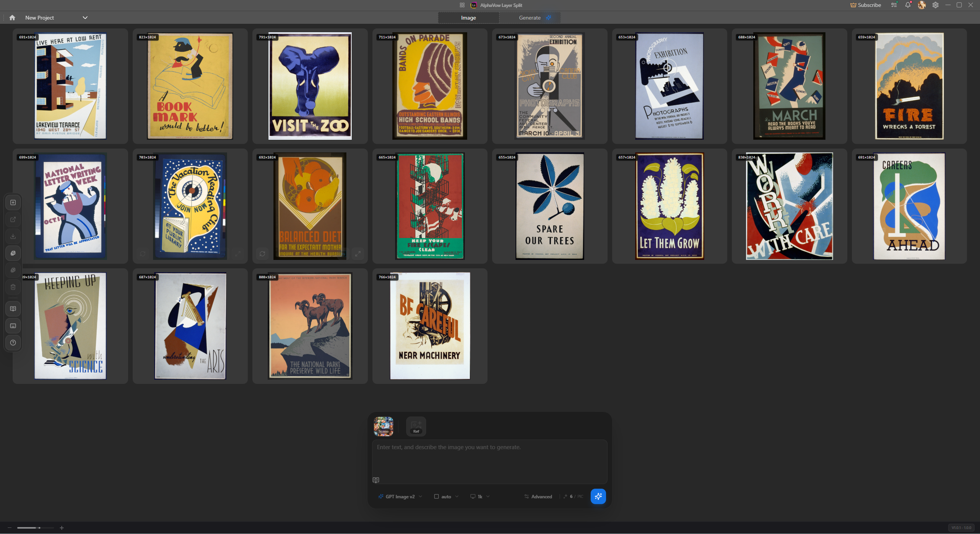Open the 1k resolution dropdown
The height and width of the screenshot is (534, 980).
[480, 497]
